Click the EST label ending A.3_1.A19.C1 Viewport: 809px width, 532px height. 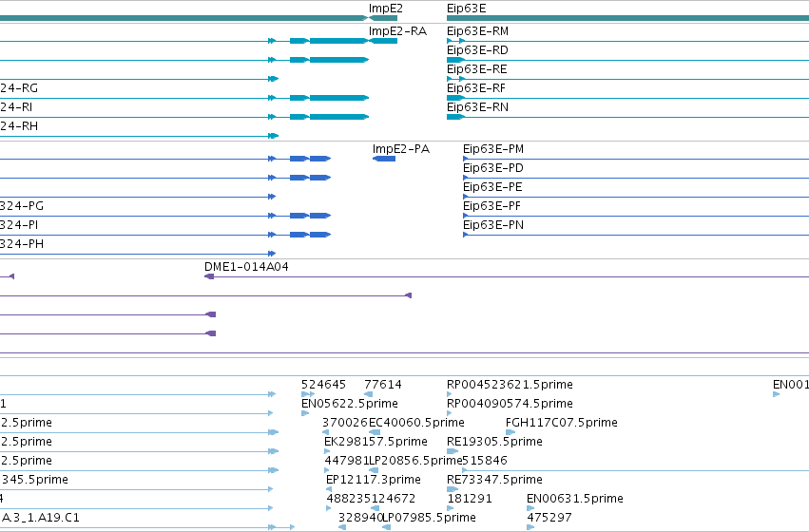(40, 518)
